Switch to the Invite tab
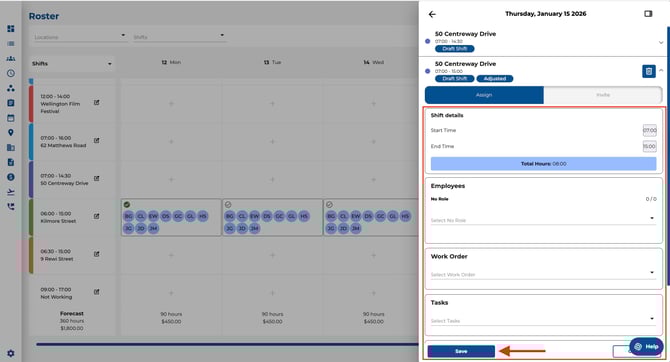Viewport: 670px width, 362px height. tap(603, 95)
